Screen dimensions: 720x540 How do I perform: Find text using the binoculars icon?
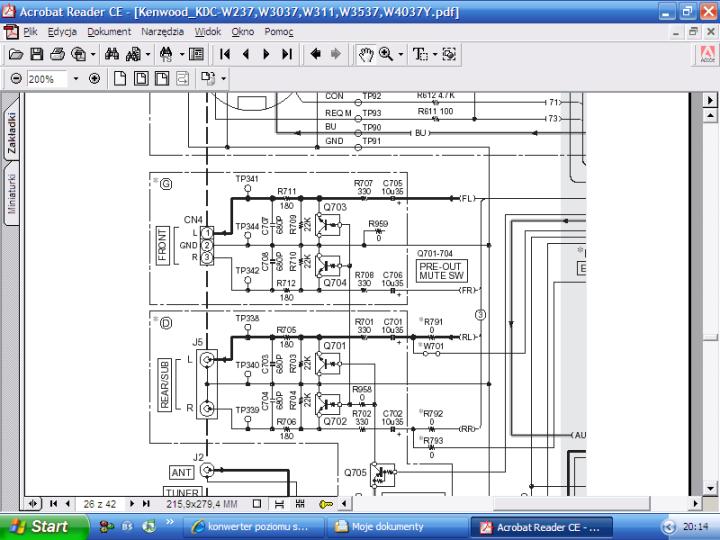point(112,55)
